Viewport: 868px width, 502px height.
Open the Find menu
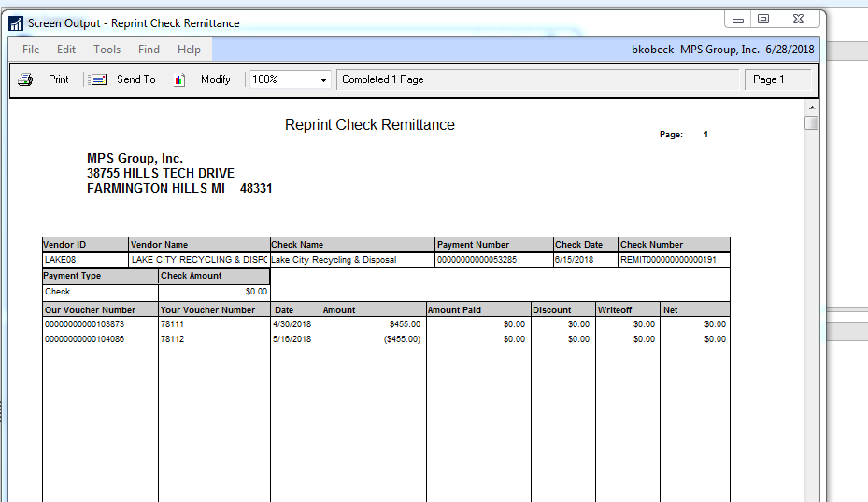tap(149, 50)
